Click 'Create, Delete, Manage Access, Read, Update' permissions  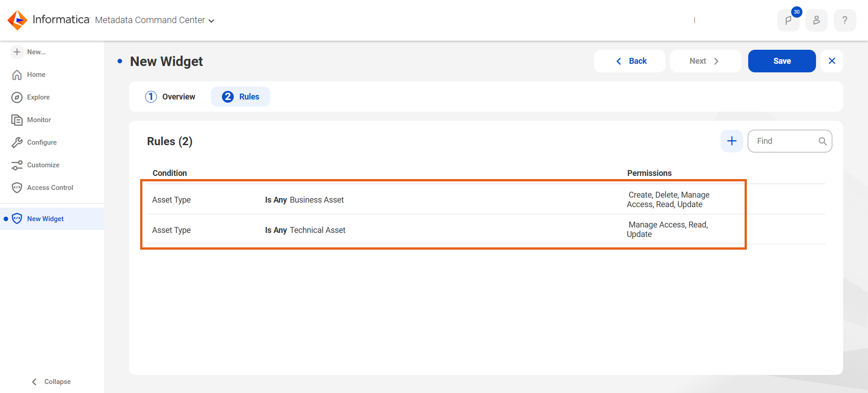click(668, 199)
